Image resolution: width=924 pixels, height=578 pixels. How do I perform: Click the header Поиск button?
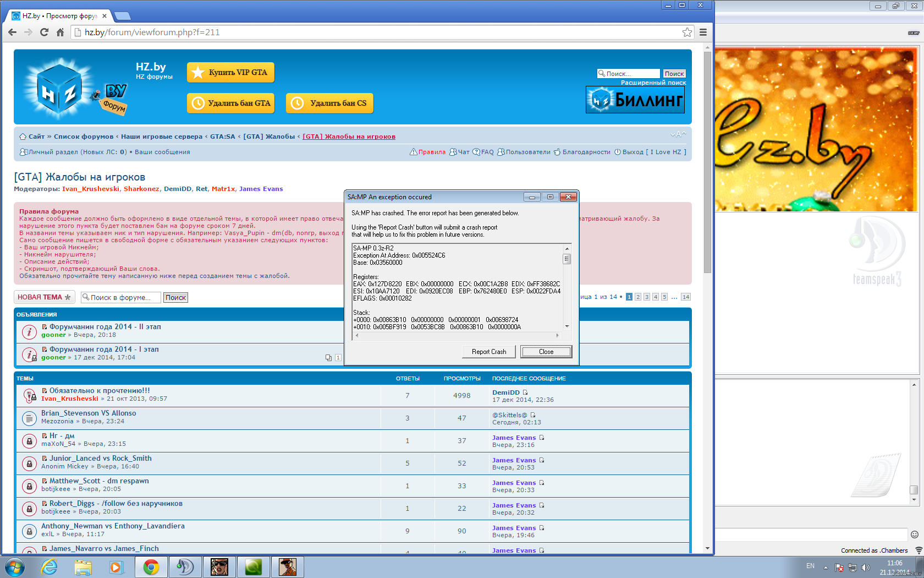click(674, 74)
